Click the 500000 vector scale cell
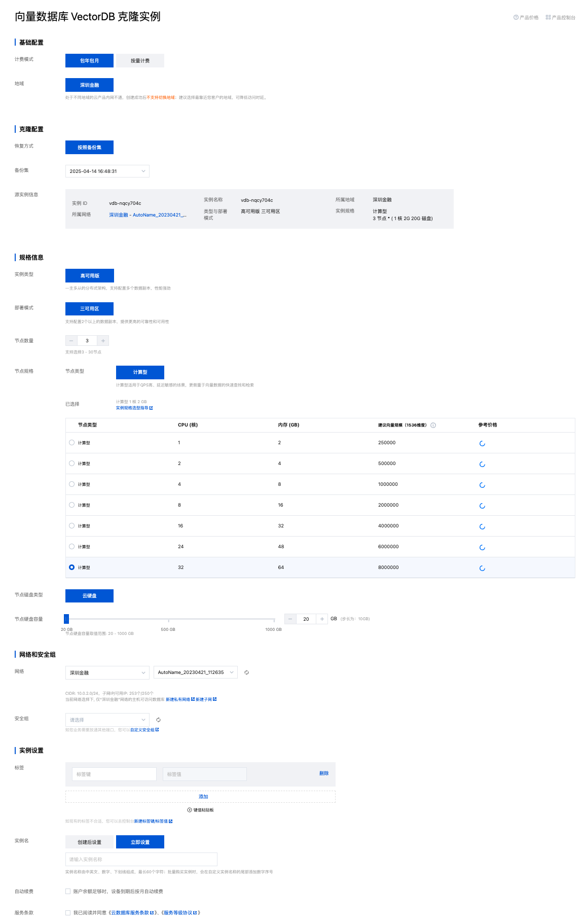The image size is (585, 924). [x=387, y=464]
